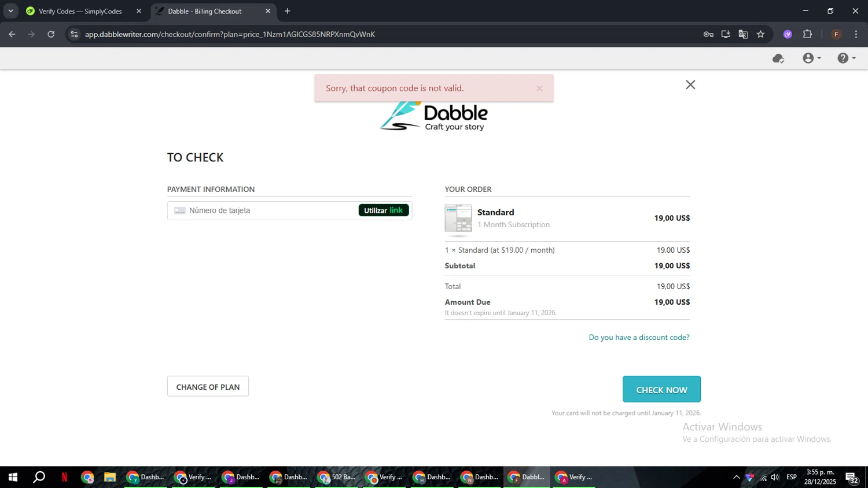Open the network icon in the tray

763,478
